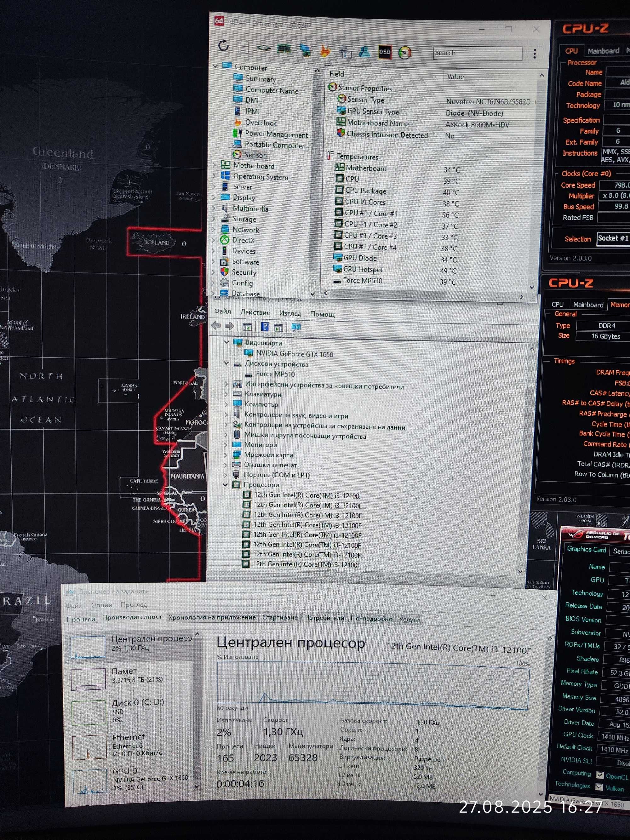This screenshot has width=630, height=840.
Task: Collapse the Видеокарти node in Device Manager
Action: click(x=227, y=342)
